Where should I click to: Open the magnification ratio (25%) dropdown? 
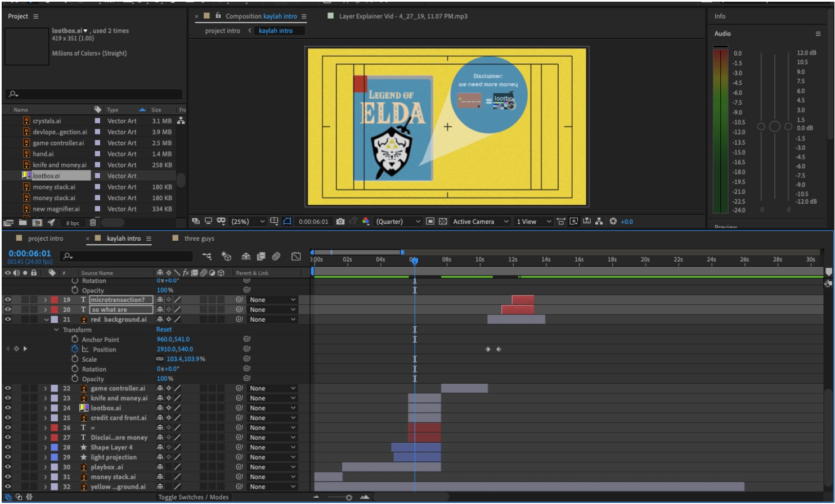(x=248, y=222)
